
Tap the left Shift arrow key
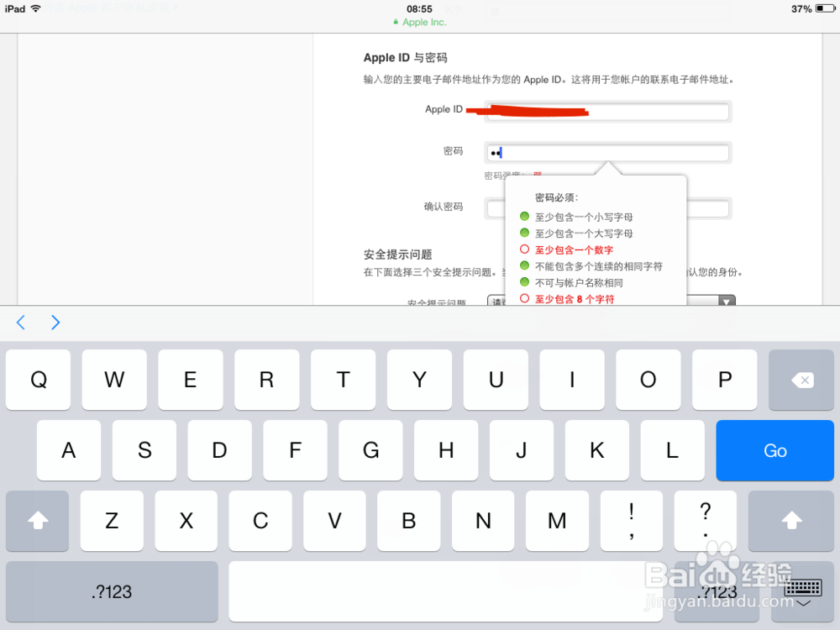tap(38, 520)
